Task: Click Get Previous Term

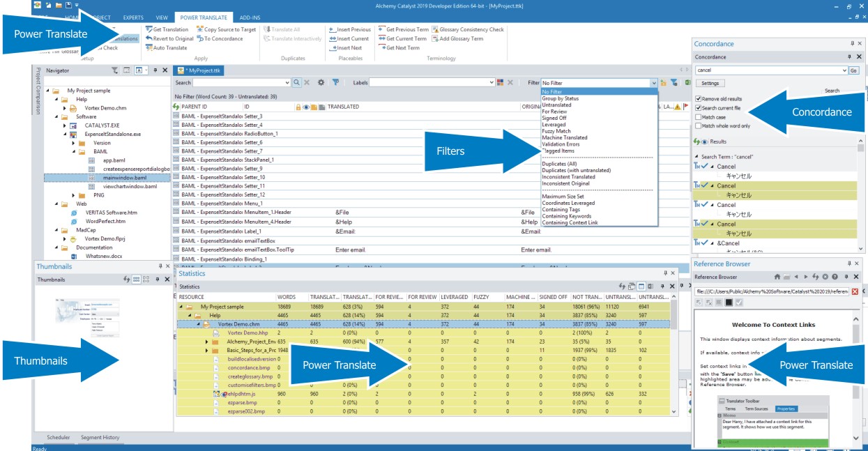Action: 403,29
